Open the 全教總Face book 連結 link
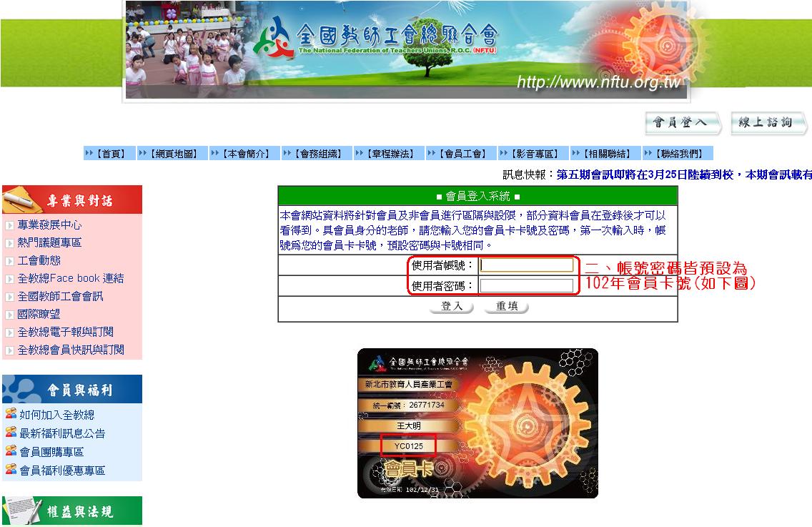Viewport: 812px width, 527px height. coord(71,278)
